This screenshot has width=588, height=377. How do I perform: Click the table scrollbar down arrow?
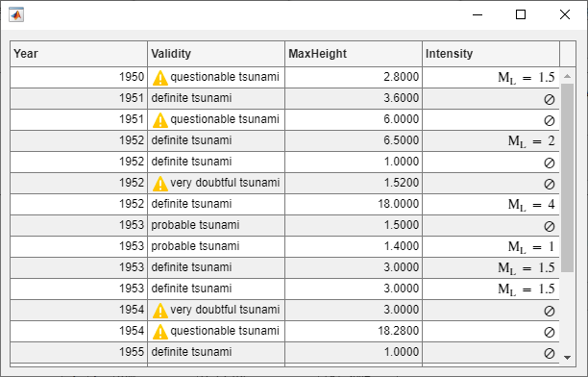pos(568,358)
